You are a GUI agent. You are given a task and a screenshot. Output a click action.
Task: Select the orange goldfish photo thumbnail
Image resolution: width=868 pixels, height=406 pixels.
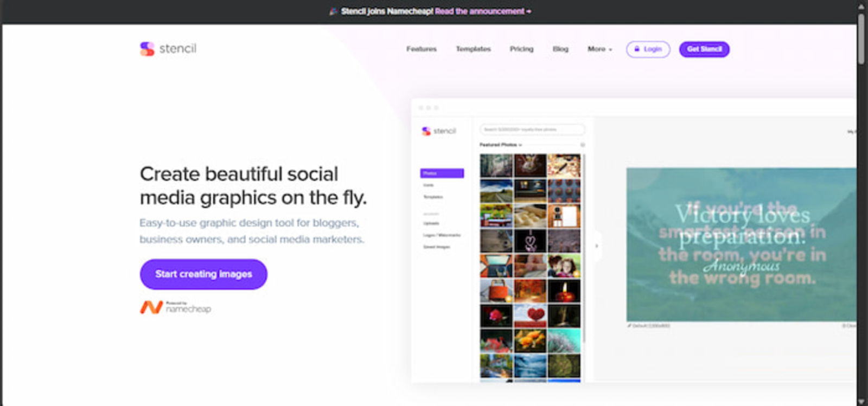530,341
